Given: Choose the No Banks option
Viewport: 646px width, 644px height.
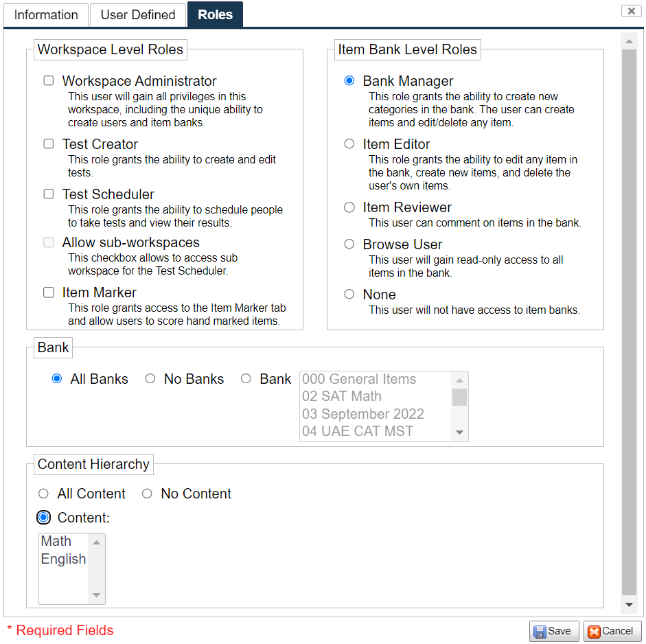Looking at the screenshot, I should click(x=150, y=378).
